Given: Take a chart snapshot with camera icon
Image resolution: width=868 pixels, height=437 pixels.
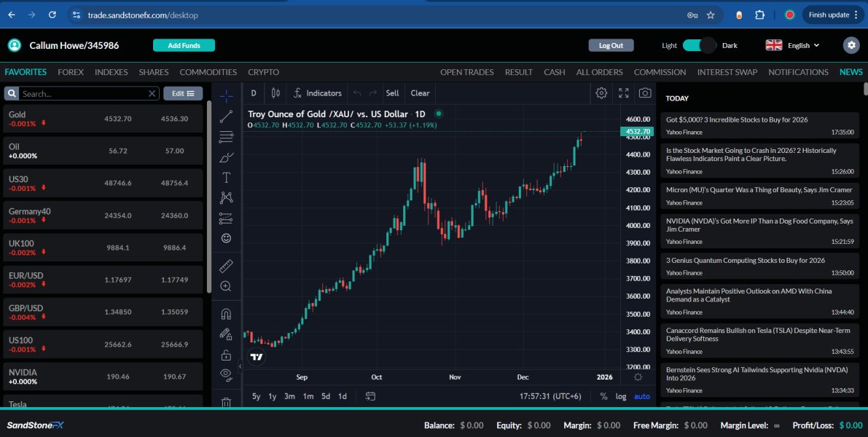Looking at the screenshot, I should pyautogui.click(x=645, y=93).
